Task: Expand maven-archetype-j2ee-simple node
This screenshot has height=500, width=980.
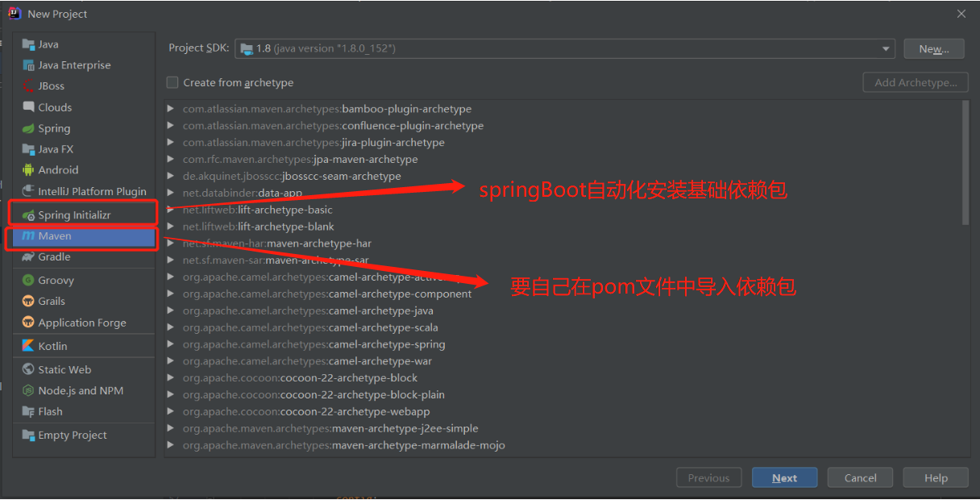Action: pos(170,428)
